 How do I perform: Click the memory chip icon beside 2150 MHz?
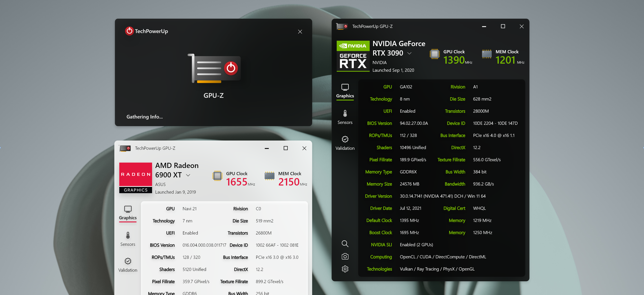point(269,176)
